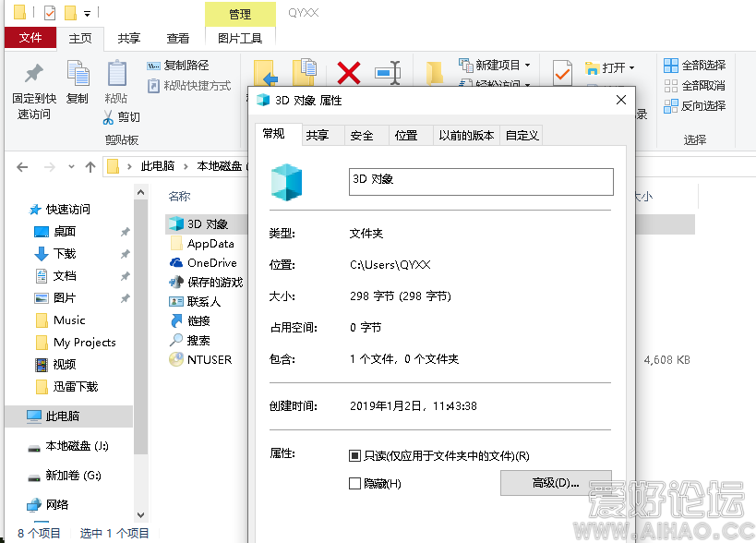Click 此电脑 in the address bar
The height and width of the screenshot is (543, 756).
click(x=157, y=166)
